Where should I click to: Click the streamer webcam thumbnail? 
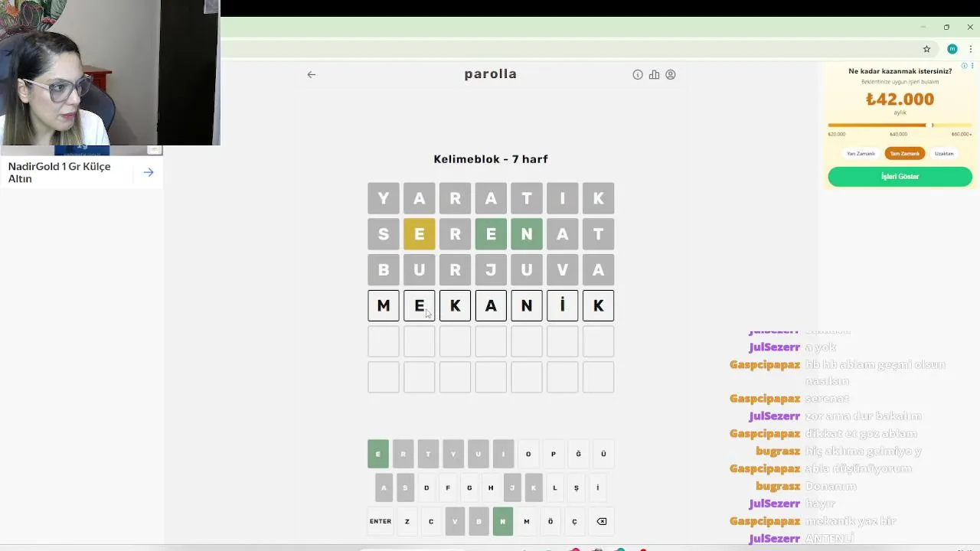click(109, 73)
